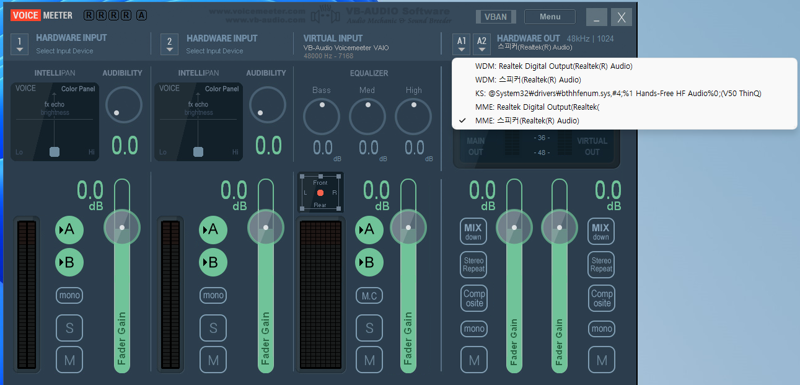
Task: Click VB-Audio Voicemeeter VAIO device text
Action: (x=346, y=48)
